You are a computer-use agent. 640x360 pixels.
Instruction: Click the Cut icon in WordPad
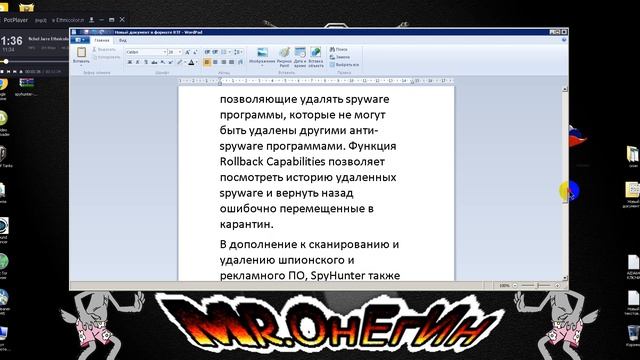point(95,49)
